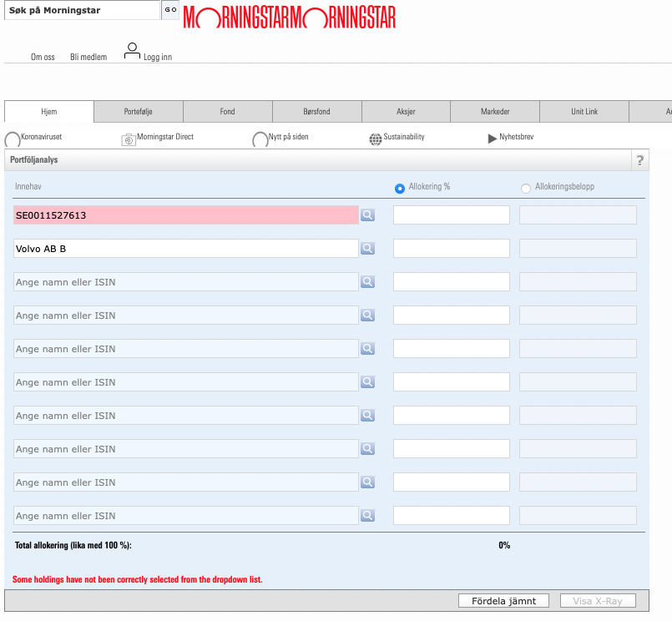Open the Portefølje tab

(x=139, y=112)
